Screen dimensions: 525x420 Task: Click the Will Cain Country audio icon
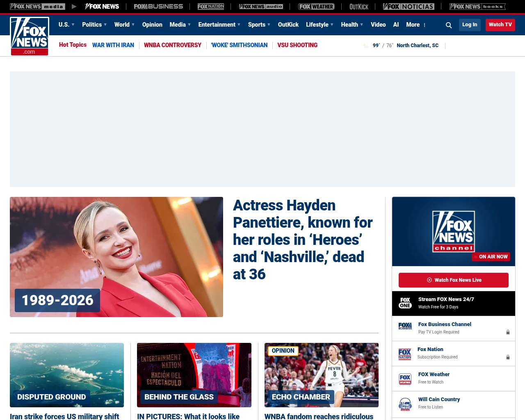pos(405,404)
